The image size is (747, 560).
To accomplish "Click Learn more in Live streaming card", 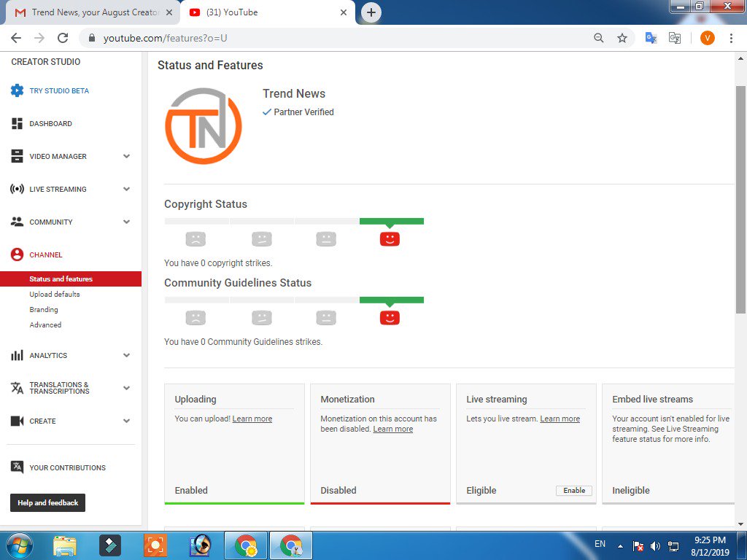I will click(560, 419).
